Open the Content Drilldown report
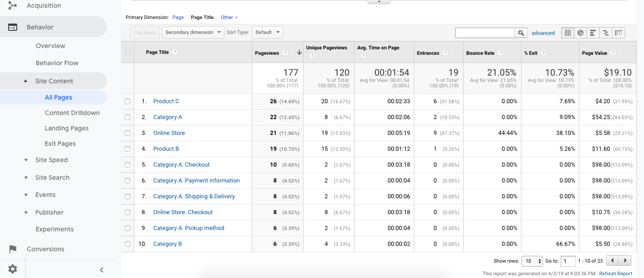This screenshot has height=278, width=644. [72, 113]
